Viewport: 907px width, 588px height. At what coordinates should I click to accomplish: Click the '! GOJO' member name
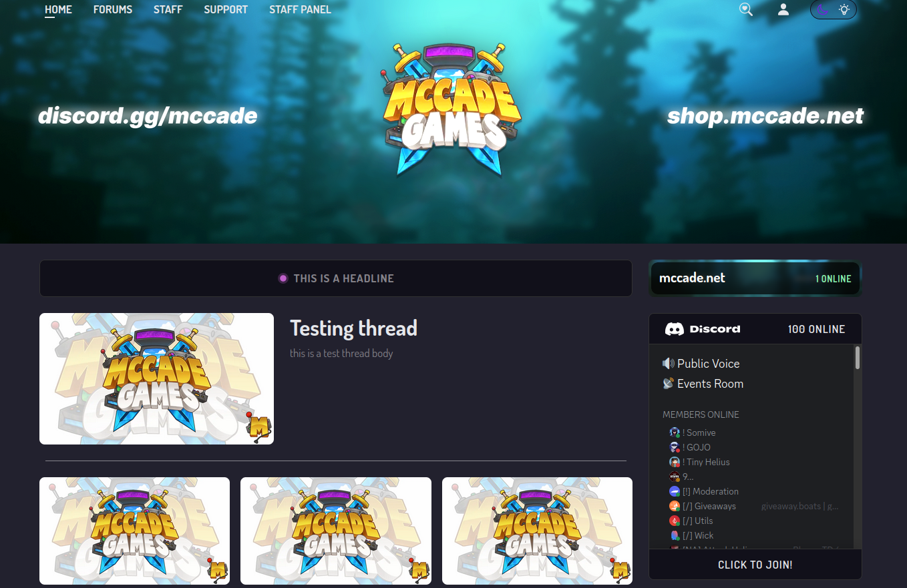coord(697,447)
